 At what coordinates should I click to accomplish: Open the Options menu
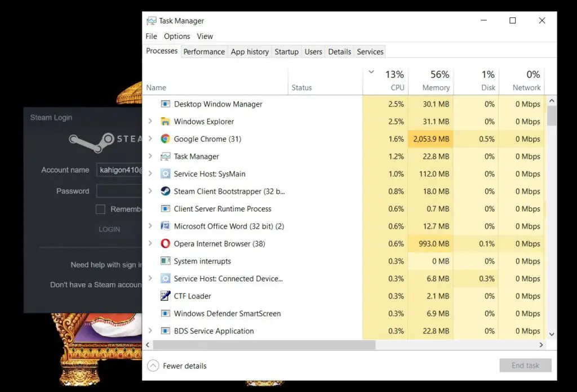pyautogui.click(x=177, y=36)
